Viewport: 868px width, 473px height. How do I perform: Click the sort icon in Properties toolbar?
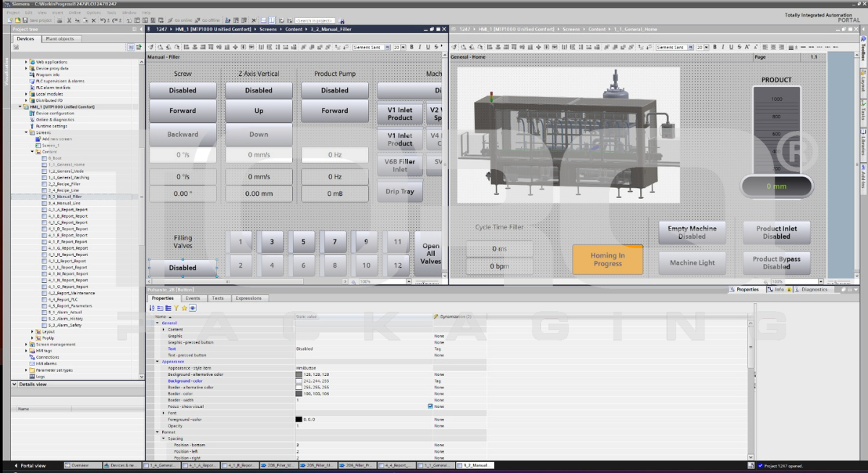click(153, 308)
